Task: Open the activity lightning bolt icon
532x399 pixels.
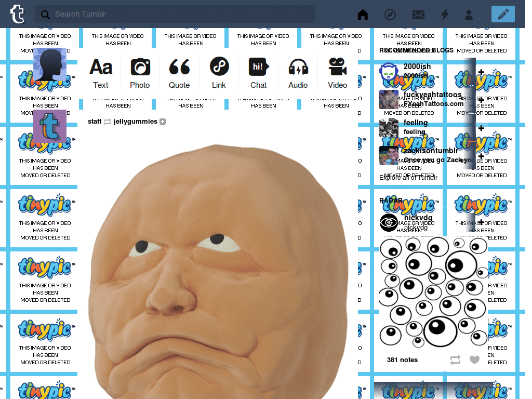Action: 445,14
